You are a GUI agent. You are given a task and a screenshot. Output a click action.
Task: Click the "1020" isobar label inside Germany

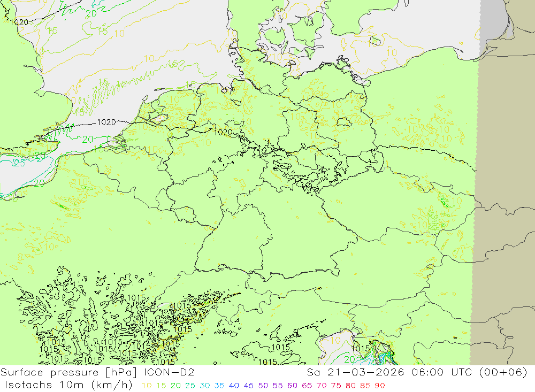(223, 133)
